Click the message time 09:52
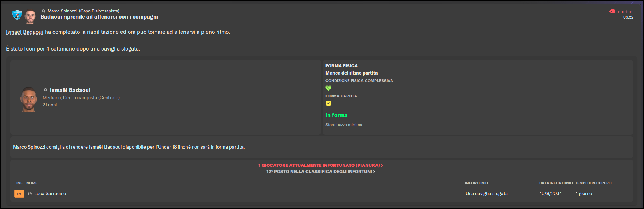This screenshot has width=644, height=209. tap(628, 17)
